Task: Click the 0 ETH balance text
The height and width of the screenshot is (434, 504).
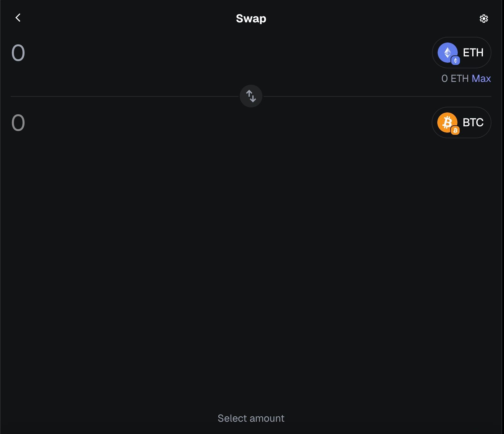Action: click(x=455, y=78)
